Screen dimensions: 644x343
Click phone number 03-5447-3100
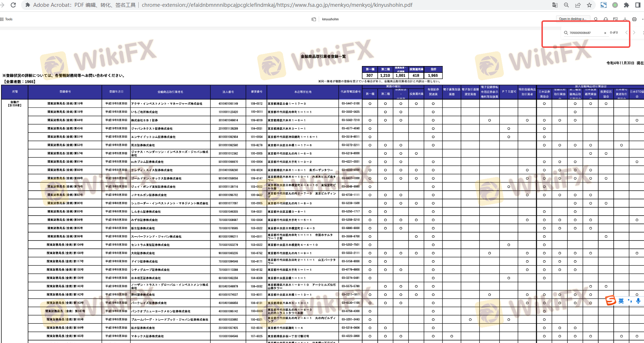pyautogui.click(x=351, y=104)
